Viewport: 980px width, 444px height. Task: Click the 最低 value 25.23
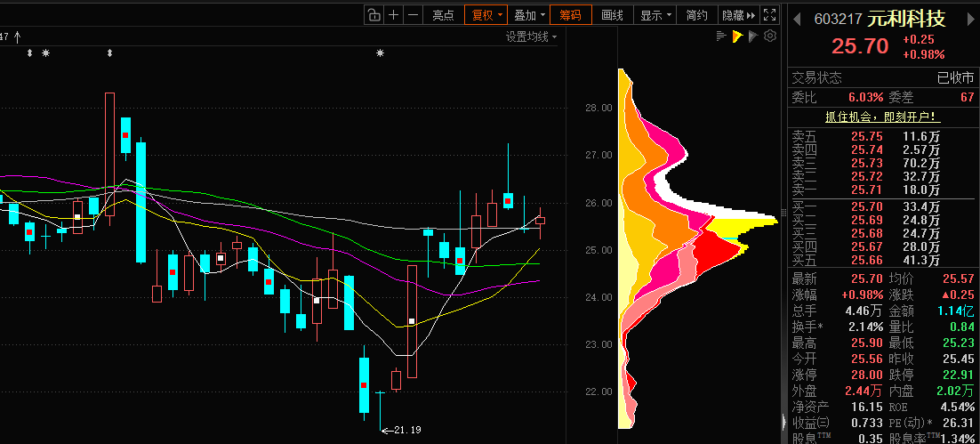coord(958,343)
